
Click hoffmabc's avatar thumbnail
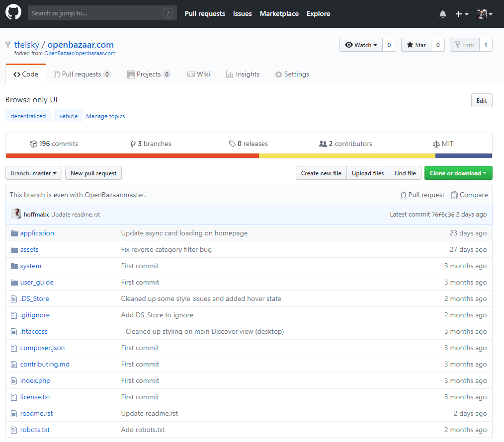tap(16, 214)
